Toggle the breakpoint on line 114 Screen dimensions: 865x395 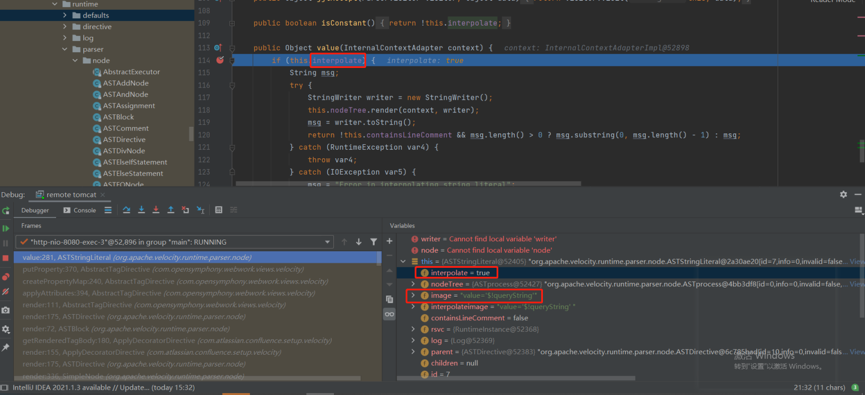220,60
